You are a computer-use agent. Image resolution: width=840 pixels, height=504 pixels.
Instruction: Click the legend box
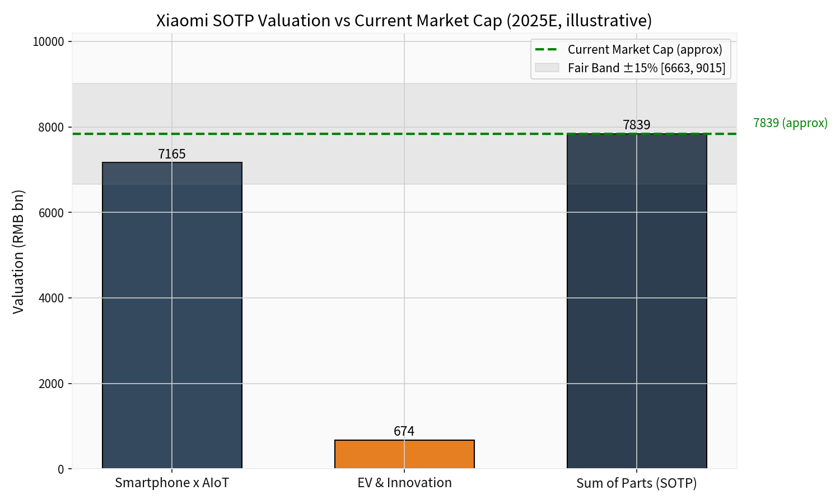point(630,59)
